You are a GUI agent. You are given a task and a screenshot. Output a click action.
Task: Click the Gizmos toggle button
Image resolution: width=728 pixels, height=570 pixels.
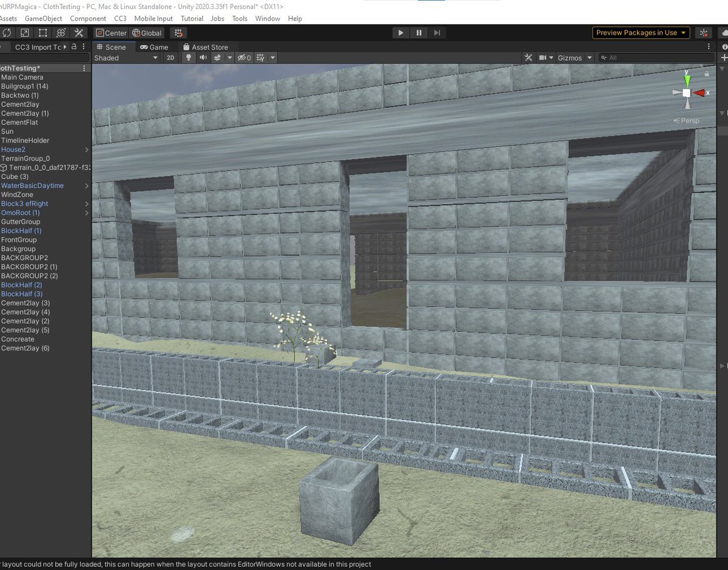pos(570,58)
